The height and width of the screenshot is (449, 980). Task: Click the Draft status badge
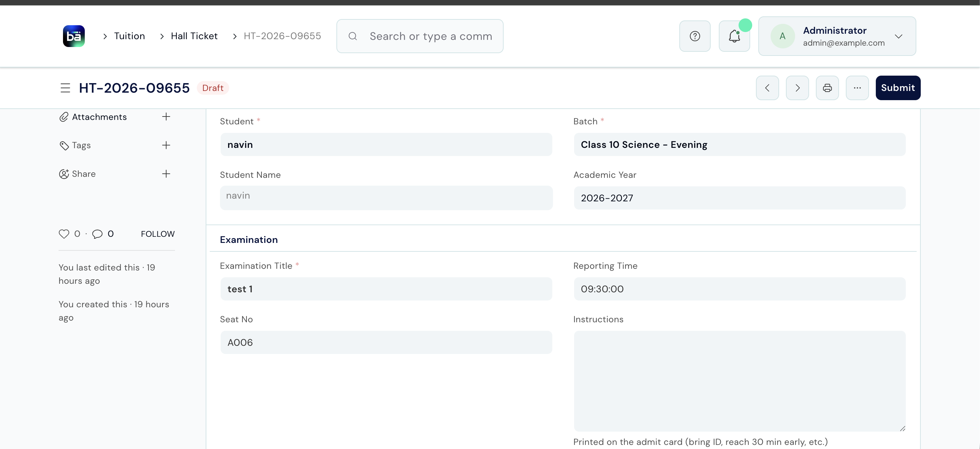tap(213, 88)
